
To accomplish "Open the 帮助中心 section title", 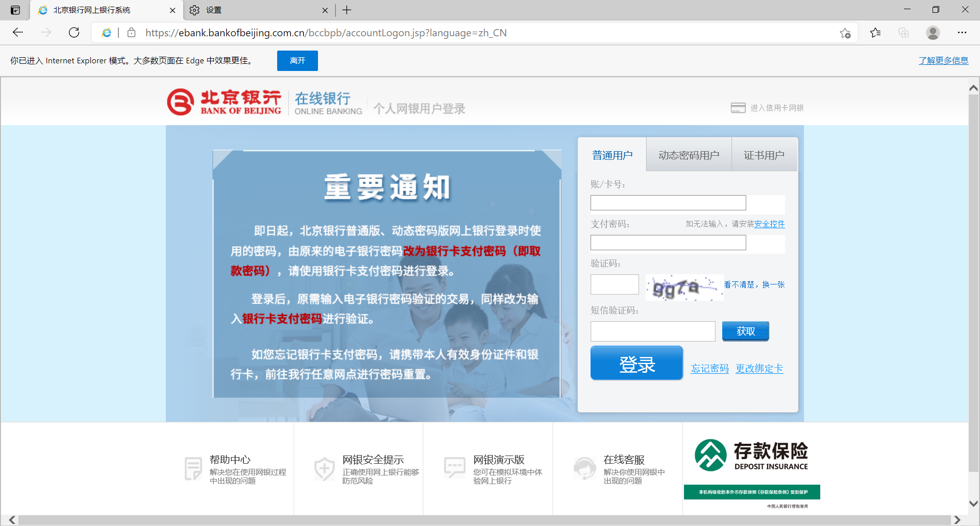I will 230,460.
